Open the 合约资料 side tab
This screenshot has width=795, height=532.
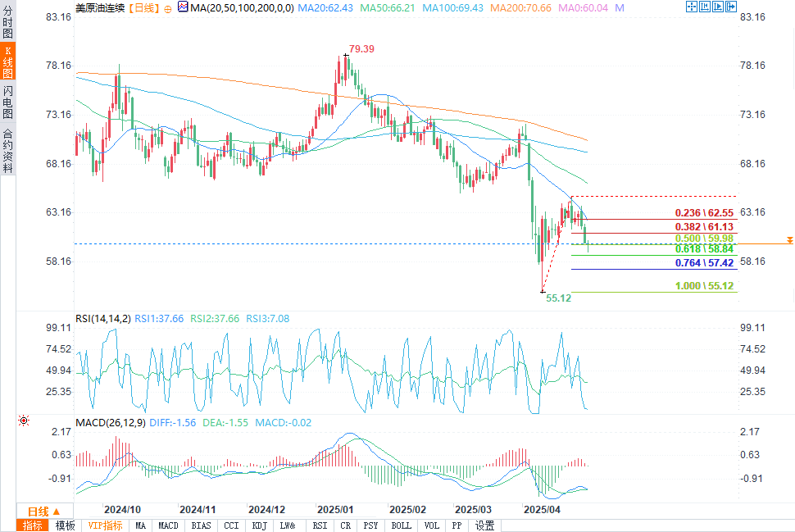point(7,150)
